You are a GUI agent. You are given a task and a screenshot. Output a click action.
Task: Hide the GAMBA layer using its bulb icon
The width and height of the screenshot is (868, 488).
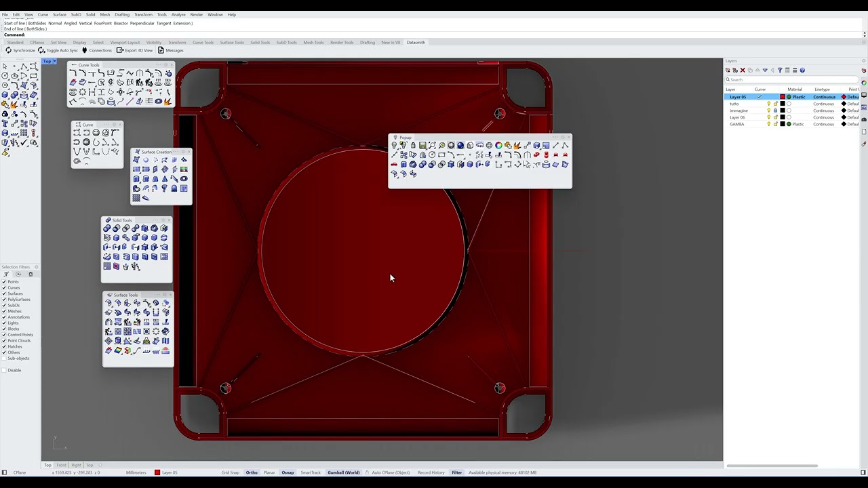[769, 124]
